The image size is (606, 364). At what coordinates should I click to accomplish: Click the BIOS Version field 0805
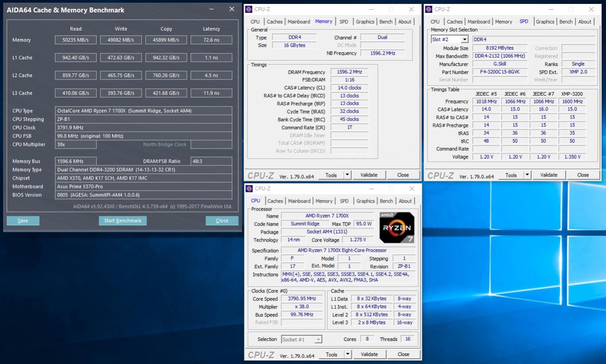pos(143,195)
